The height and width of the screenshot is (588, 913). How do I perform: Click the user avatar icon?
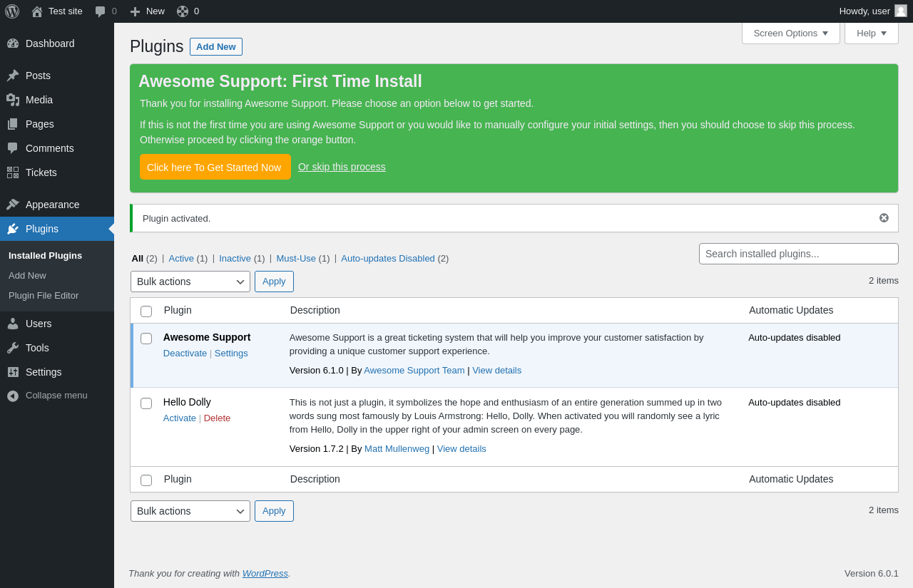tap(901, 11)
